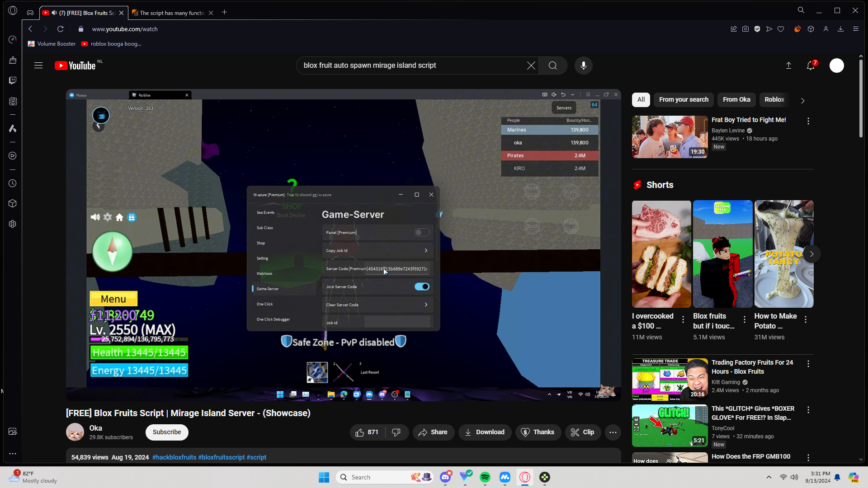Open YouTube notifications bell
The image size is (868, 488).
[811, 66]
